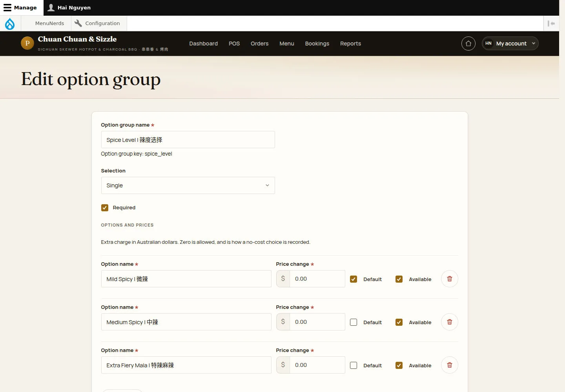Image resolution: width=565 pixels, height=392 pixels.
Task: Click the 'OPTIONS AND PRICES' section heading
Action: coord(127,225)
